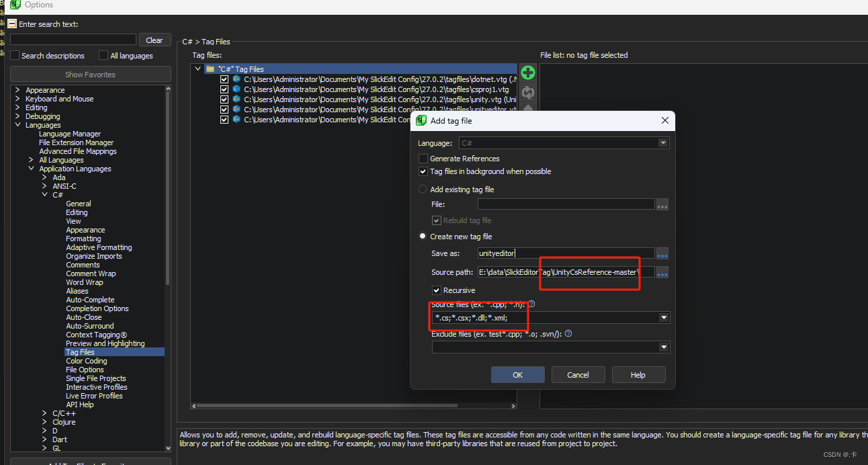Screen dimensions: 868x465
Task: Collapse the Languages tree node
Action: tap(17, 125)
